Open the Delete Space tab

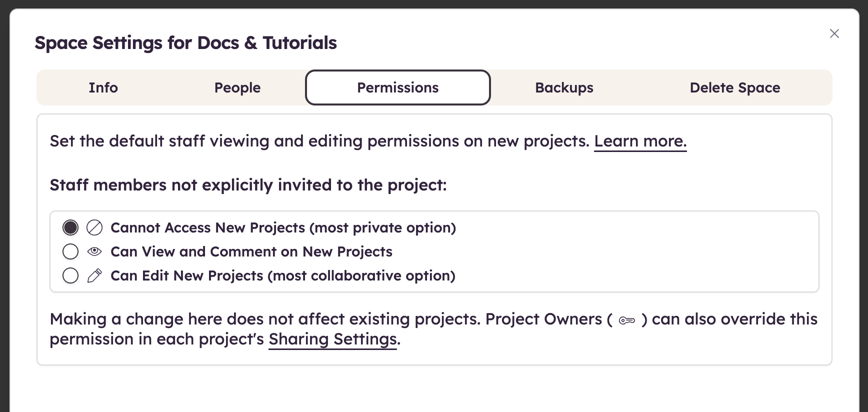(735, 87)
